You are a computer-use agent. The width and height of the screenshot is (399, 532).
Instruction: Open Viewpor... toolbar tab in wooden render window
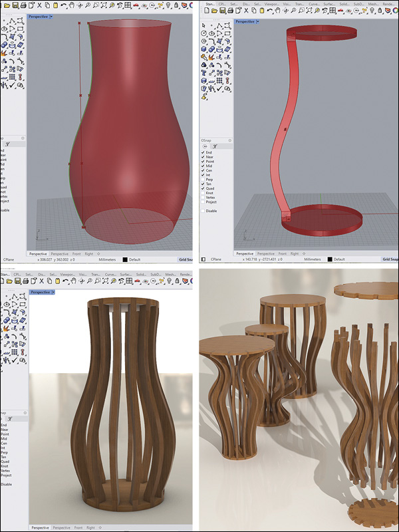tap(67, 274)
